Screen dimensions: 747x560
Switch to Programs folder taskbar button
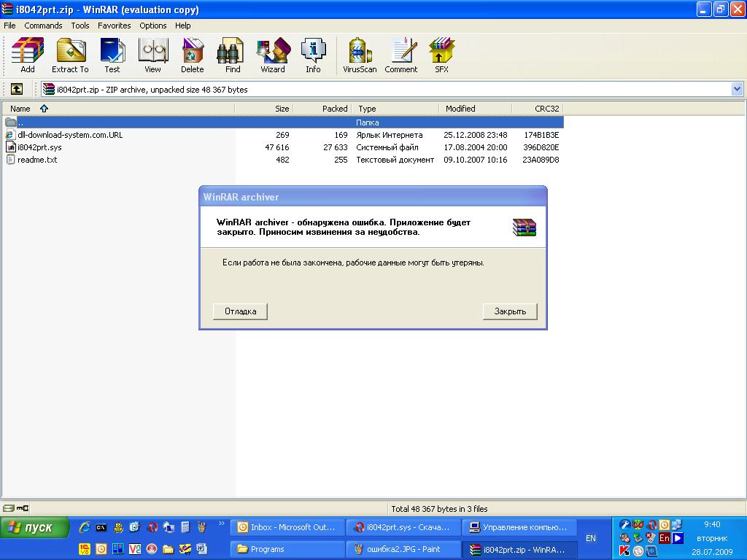[x=287, y=549]
